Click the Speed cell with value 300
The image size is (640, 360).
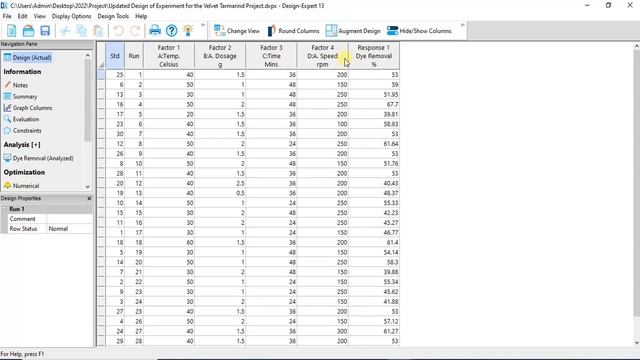(x=322, y=331)
